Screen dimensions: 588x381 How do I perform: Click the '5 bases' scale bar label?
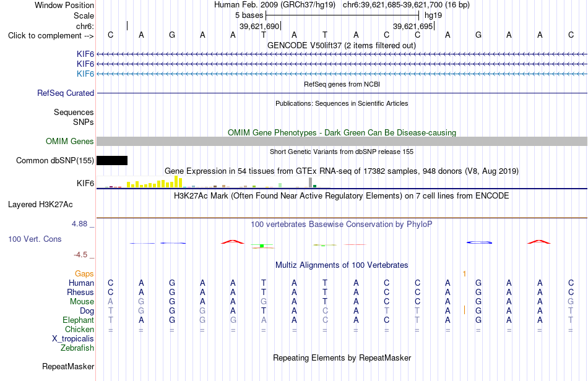click(x=249, y=15)
